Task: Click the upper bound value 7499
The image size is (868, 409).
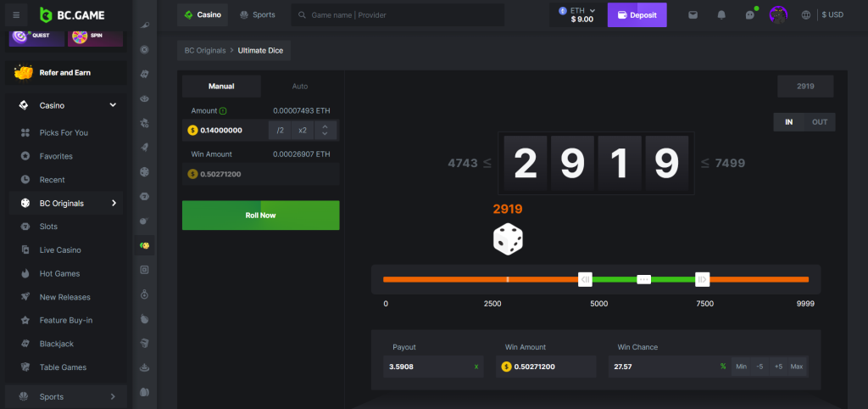Action: tap(730, 163)
